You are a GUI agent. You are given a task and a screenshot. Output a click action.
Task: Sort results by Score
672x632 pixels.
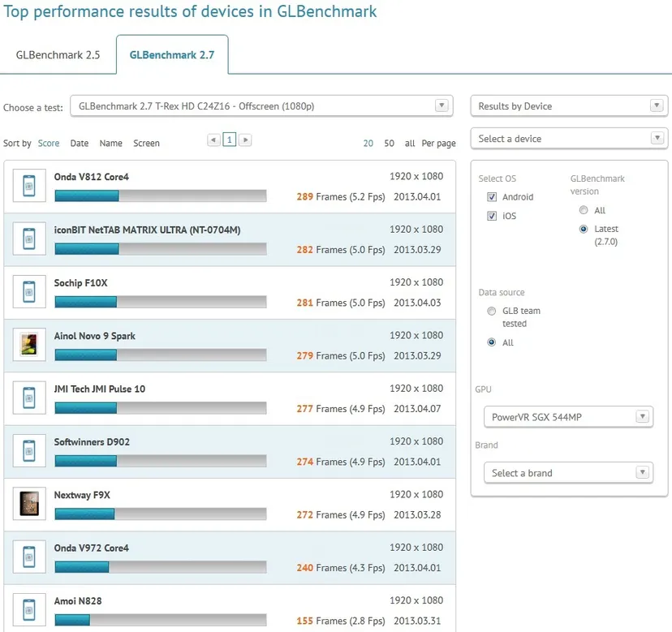pos(49,143)
